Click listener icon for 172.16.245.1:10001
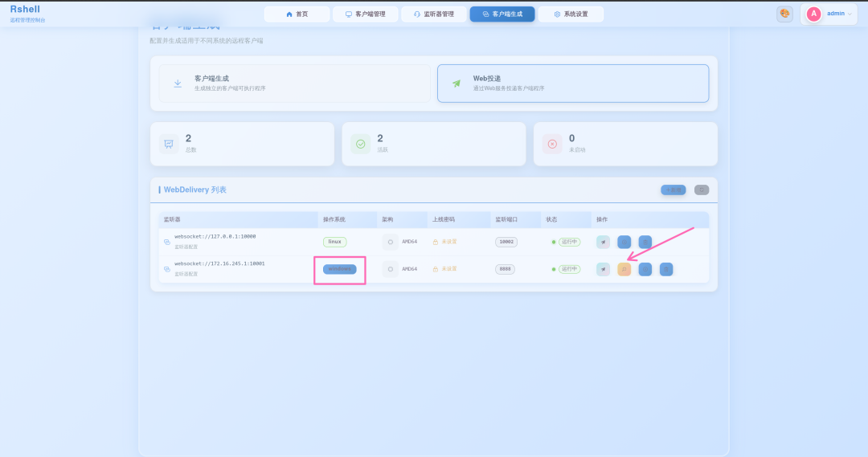Screen dimensions: 868x457 166,269
